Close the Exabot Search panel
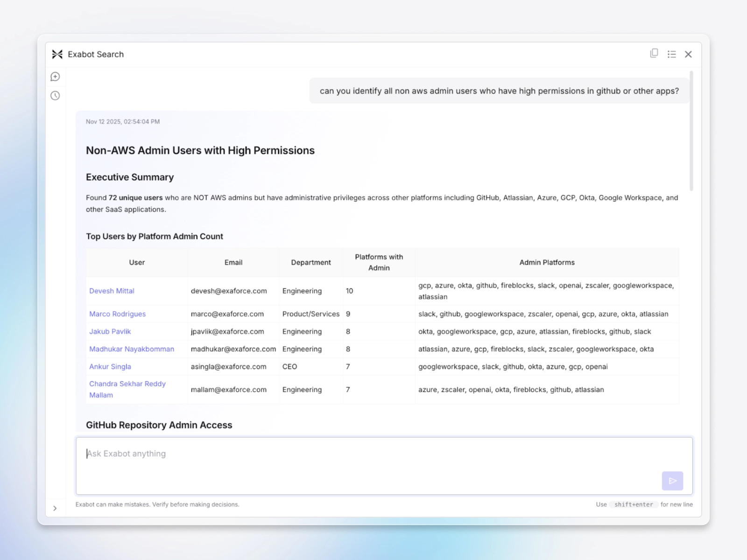Viewport: 747px width, 560px height. click(688, 54)
